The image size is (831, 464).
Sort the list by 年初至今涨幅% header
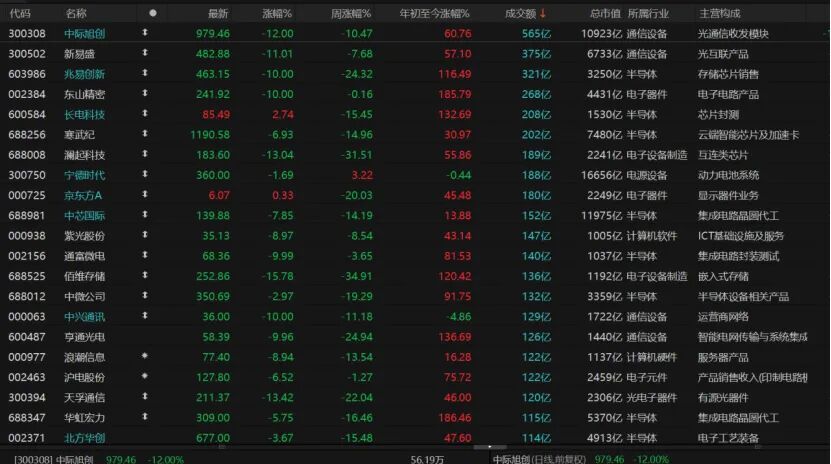pyautogui.click(x=435, y=14)
